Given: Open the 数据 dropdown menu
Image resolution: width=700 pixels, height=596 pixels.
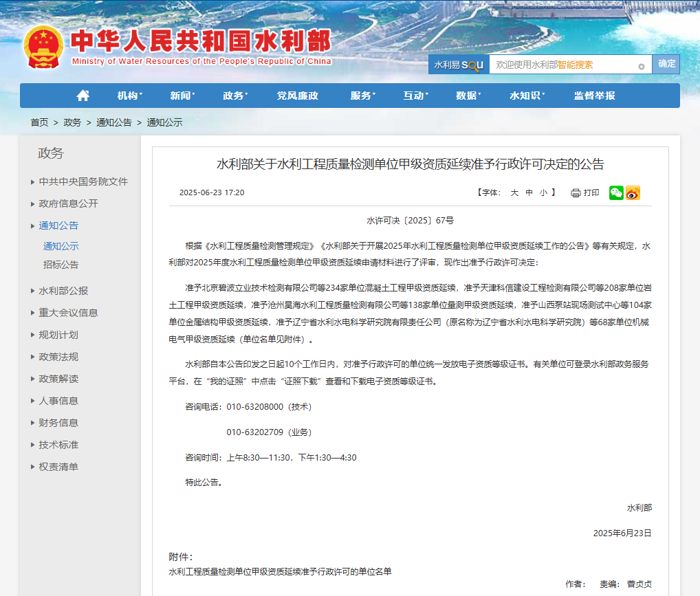Looking at the screenshot, I should (x=468, y=96).
